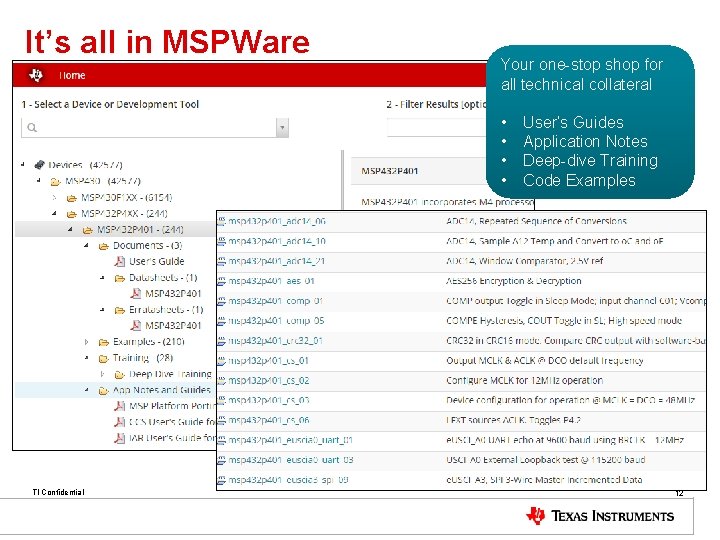Click file icon beside msp432p401_comp_05
Screen dimensions: 720x540
click(221, 321)
